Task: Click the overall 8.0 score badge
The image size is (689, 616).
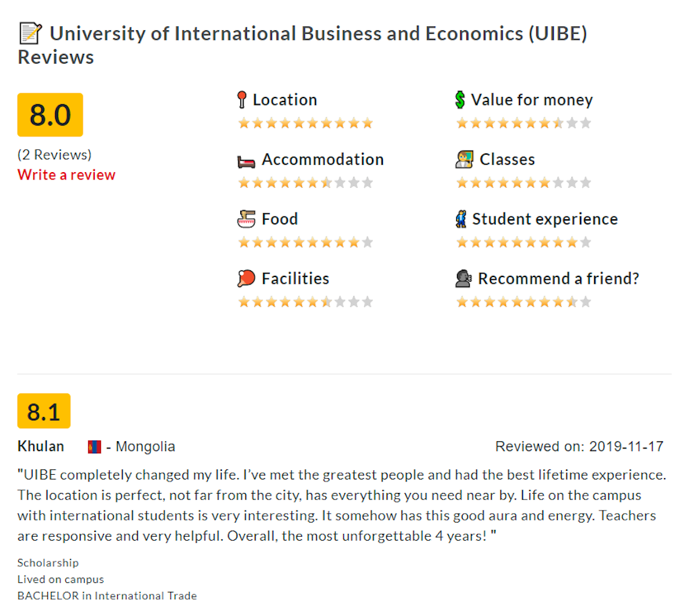Action: (x=50, y=115)
